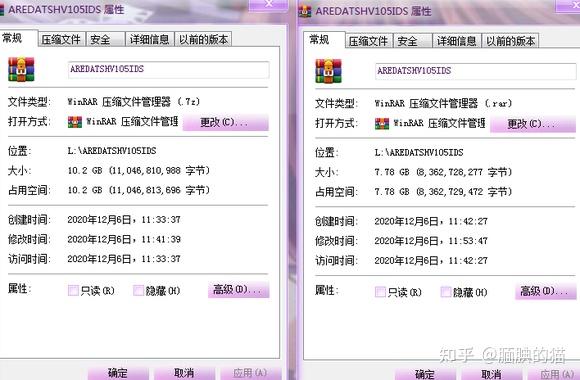Click the small WinRAR icon beside 打开方式 in the rar dialog
This screenshot has height=380, width=580.
382,124
